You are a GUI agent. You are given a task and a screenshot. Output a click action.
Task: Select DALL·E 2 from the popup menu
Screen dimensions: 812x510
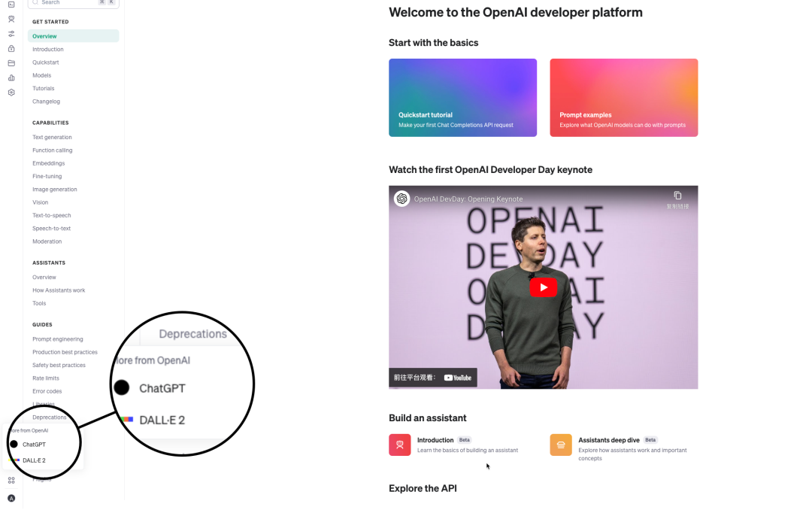pyautogui.click(x=34, y=460)
